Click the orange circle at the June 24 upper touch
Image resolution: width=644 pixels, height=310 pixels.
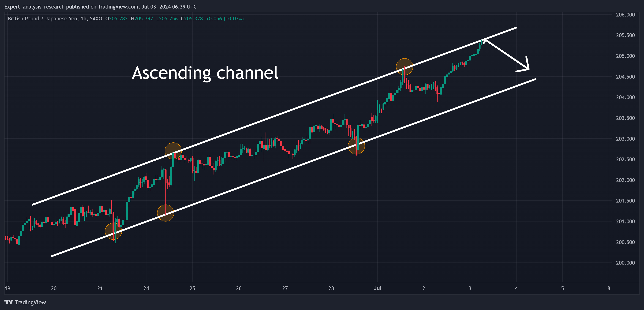(x=173, y=151)
